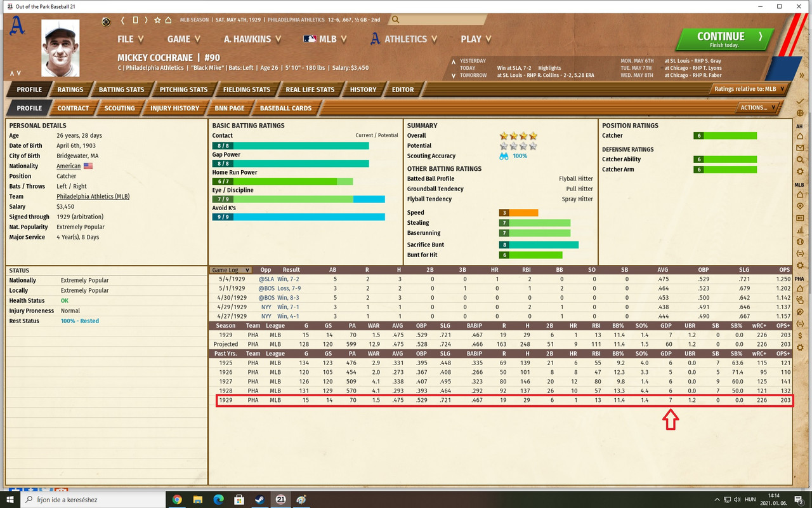This screenshot has height=508, width=812.
Task: Click the MLB diamond icon in the sidebar
Action: [x=801, y=206]
